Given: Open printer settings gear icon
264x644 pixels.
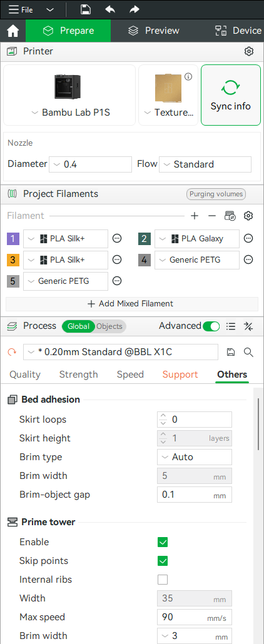Looking at the screenshot, I should pos(248,51).
